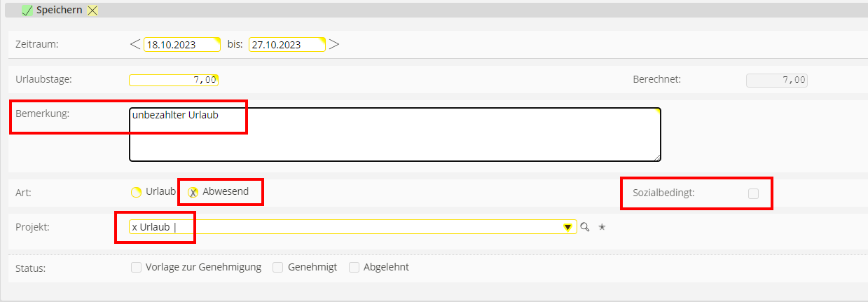Click the yellow X cancel icon

click(93, 11)
